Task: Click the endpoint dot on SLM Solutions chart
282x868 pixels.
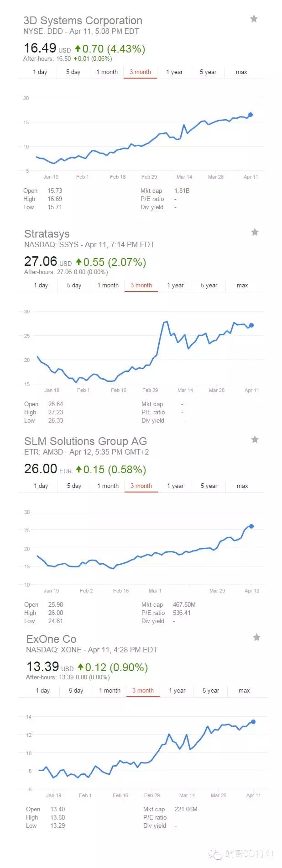Action: 251,526
